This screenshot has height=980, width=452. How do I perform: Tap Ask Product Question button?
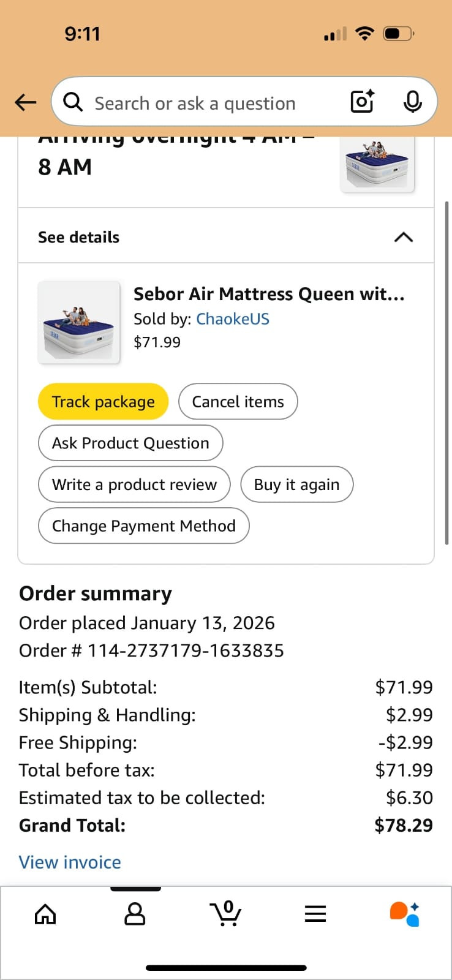pyautogui.click(x=130, y=443)
